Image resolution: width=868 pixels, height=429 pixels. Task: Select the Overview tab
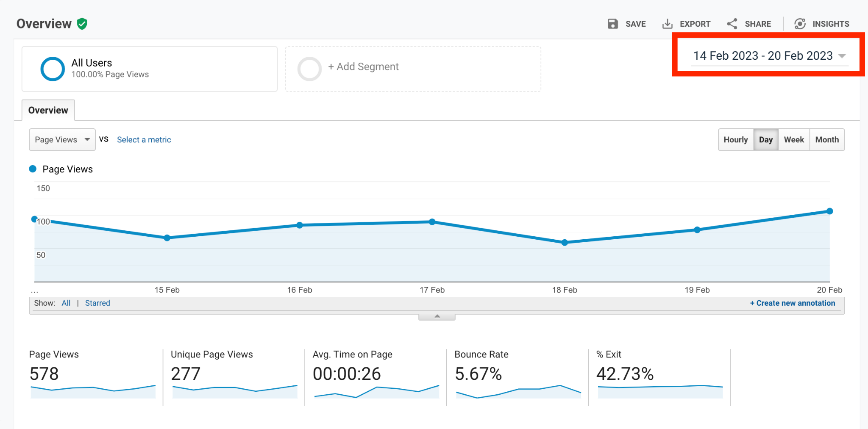(x=48, y=110)
